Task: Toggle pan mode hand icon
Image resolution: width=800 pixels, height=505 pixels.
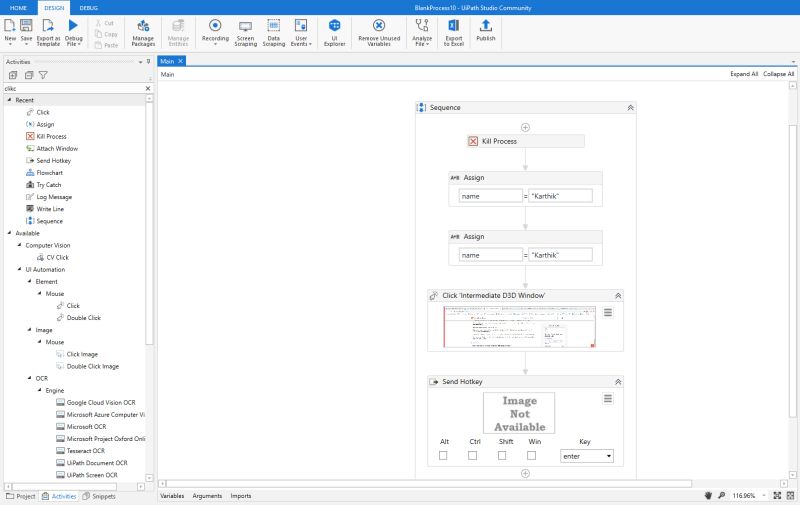Action: click(708, 495)
